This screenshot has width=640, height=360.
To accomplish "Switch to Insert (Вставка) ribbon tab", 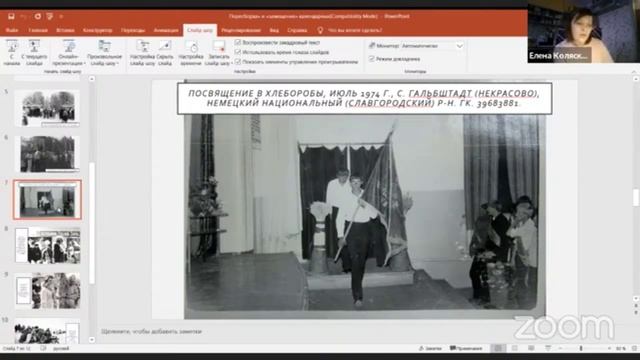I will (x=65, y=30).
